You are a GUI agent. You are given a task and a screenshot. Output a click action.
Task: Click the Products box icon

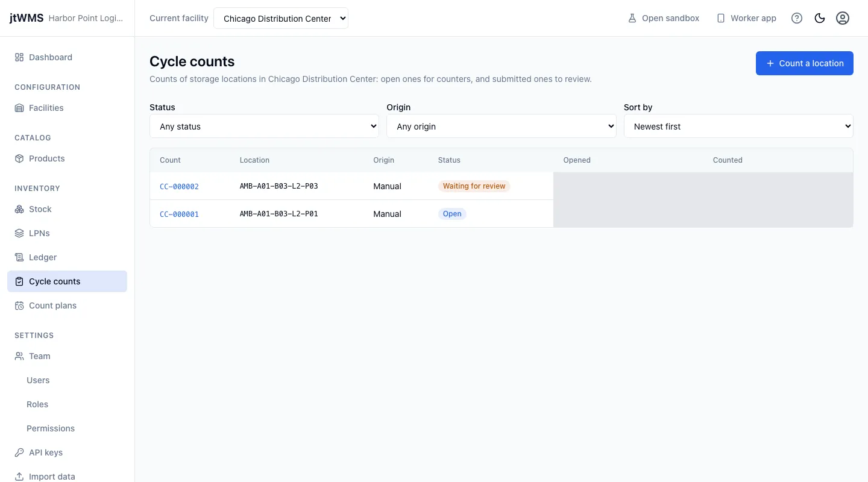(x=19, y=158)
